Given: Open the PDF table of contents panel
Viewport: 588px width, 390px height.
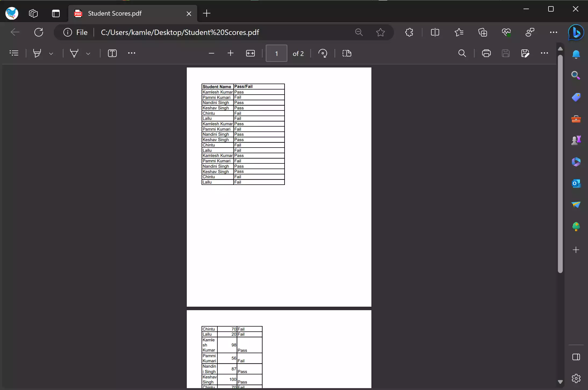Looking at the screenshot, I should (x=14, y=53).
